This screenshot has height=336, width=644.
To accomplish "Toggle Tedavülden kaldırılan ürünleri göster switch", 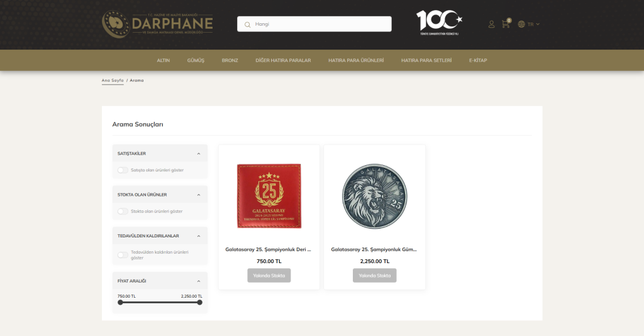I will tap(123, 255).
